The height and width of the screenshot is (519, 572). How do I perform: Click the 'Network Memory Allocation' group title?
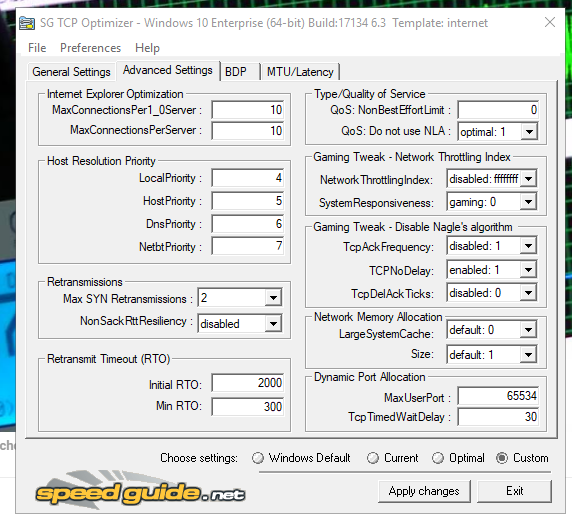tap(378, 317)
